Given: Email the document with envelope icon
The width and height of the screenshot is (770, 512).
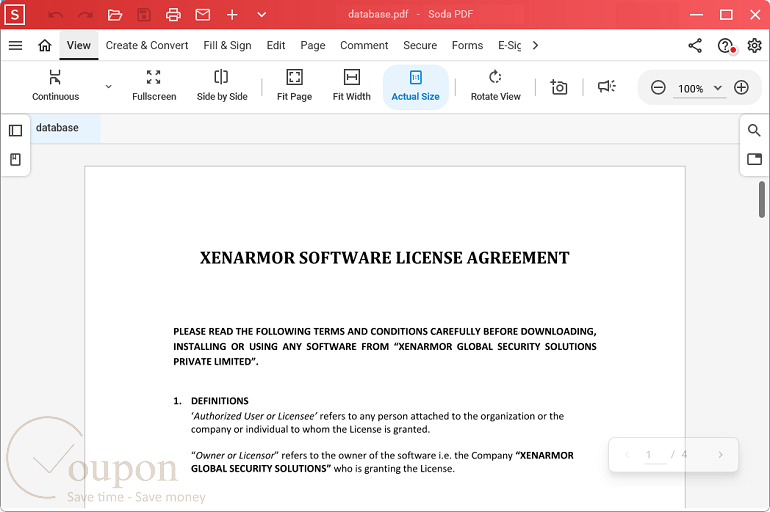Looking at the screenshot, I should 203,15.
